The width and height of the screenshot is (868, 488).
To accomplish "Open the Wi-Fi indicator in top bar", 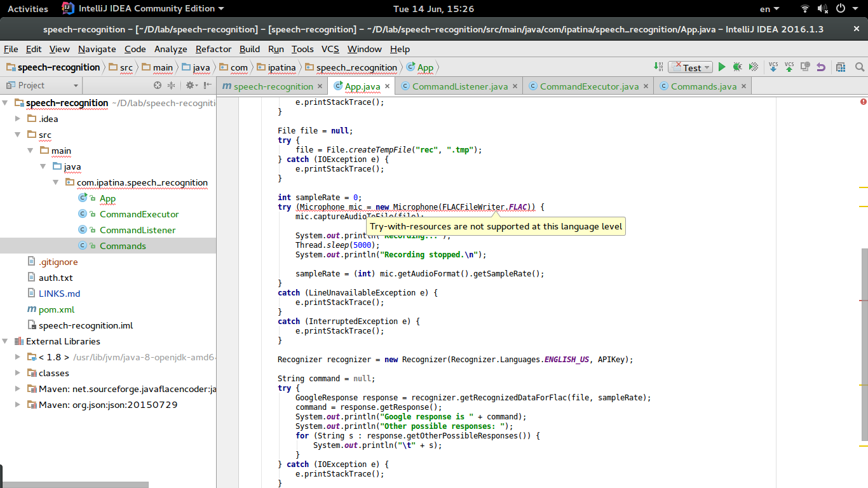I will point(805,9).
